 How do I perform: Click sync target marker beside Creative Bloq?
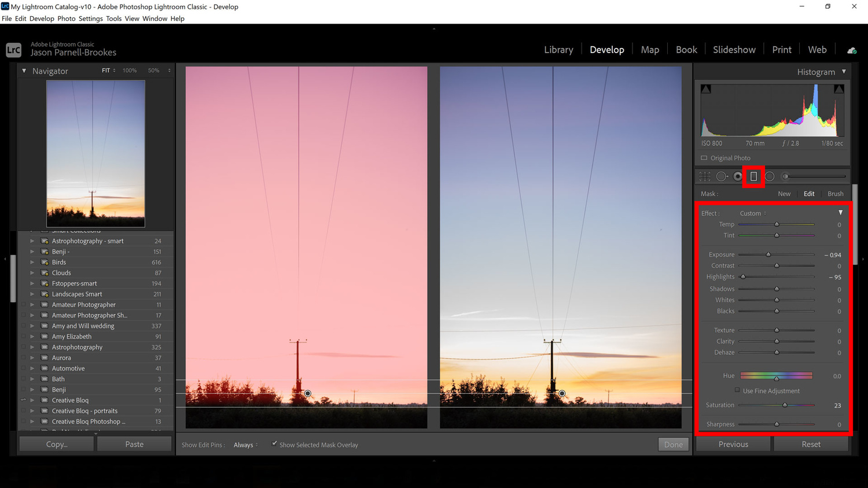click(24, 400)
